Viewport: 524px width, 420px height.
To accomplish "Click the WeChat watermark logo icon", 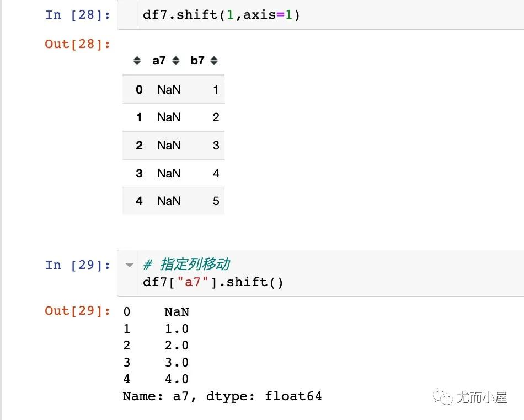I will coord(442,397).
